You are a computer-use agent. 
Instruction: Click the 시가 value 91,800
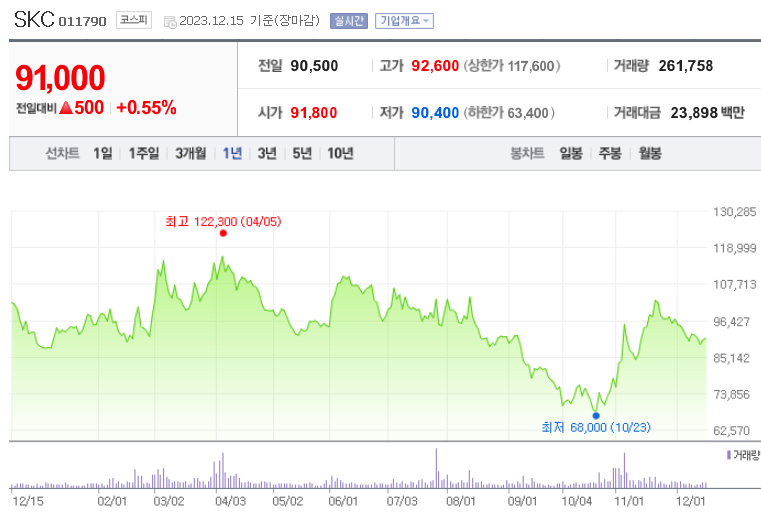pos(314,113)
